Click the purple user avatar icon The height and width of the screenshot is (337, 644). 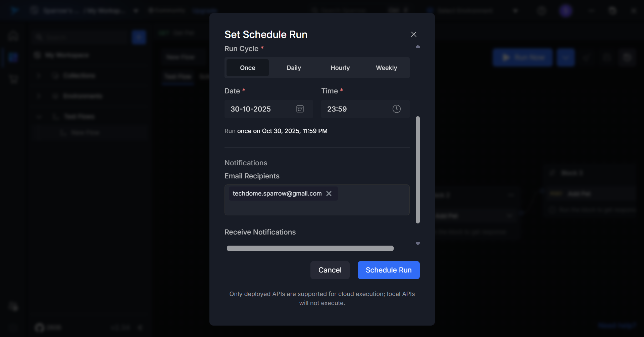tap(565, 11)
